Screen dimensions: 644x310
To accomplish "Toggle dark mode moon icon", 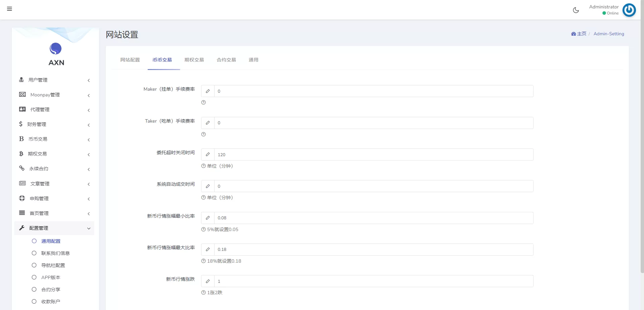I will tap(576, 10).
